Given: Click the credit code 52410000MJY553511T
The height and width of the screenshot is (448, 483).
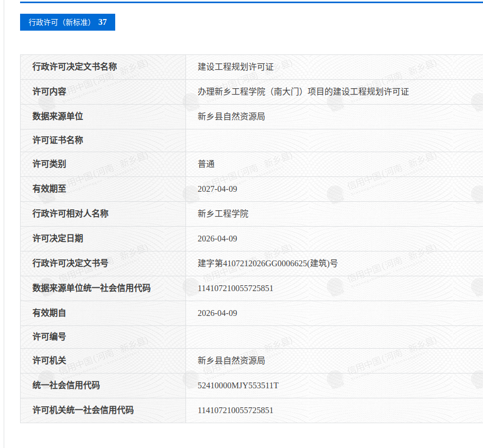Looking at the screenshot, I should [238, 386].
